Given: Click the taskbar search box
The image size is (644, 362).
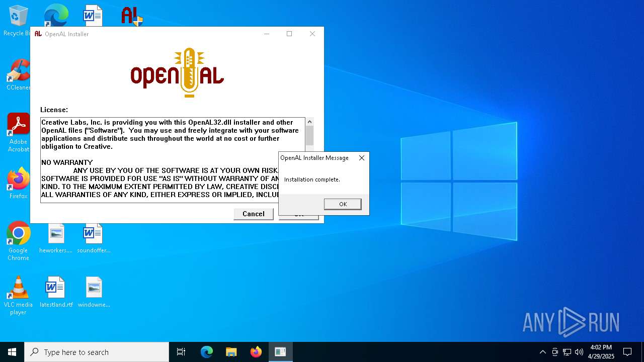Looking at the screenshot, I should (97, 352).
